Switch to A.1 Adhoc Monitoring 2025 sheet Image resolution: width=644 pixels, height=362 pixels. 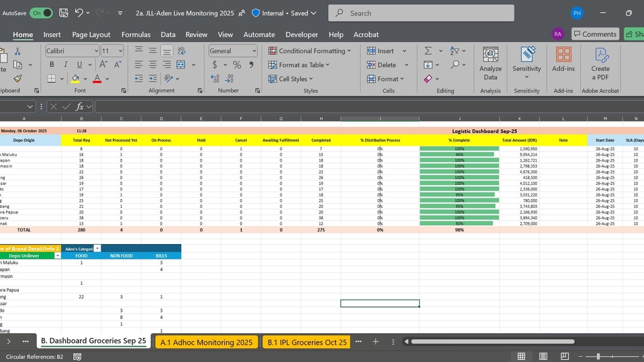pyautogui.click(x=206, y=342)
